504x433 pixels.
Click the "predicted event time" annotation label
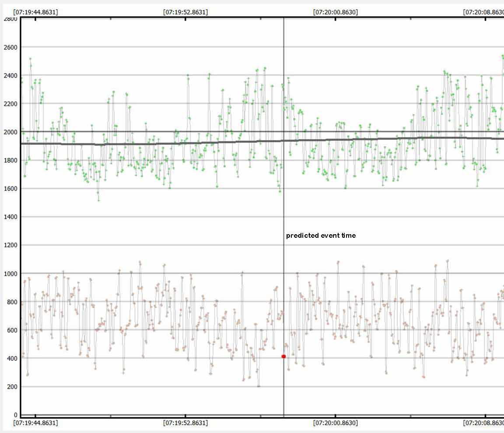click(321, 236)
